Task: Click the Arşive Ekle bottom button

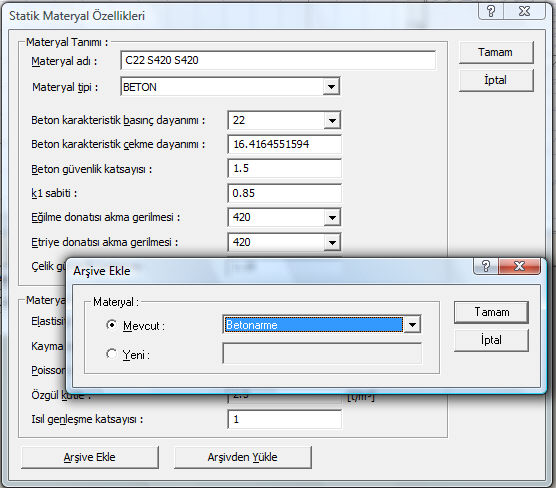Action: pos(90,457)
